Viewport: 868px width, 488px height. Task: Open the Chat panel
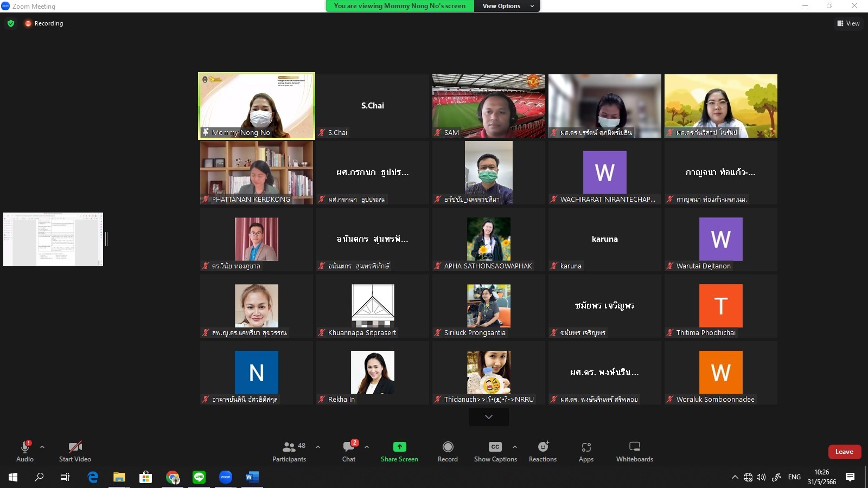tap(349, 451)
